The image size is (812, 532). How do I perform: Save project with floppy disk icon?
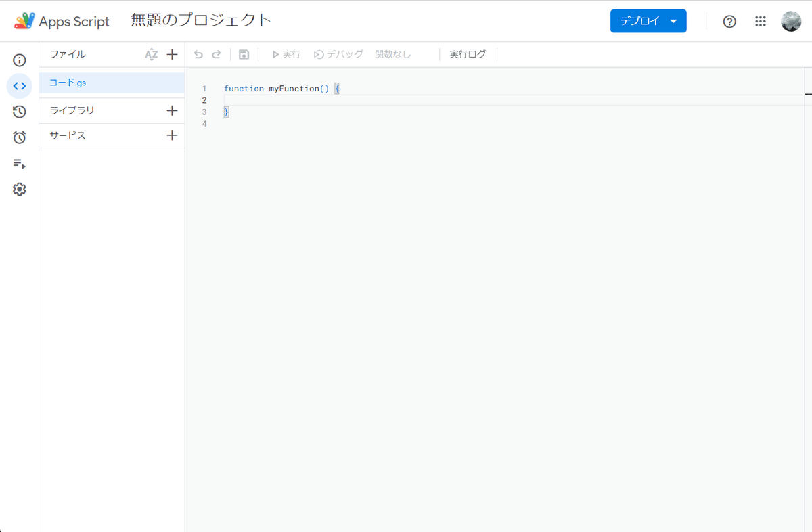[x=244, y=54]
